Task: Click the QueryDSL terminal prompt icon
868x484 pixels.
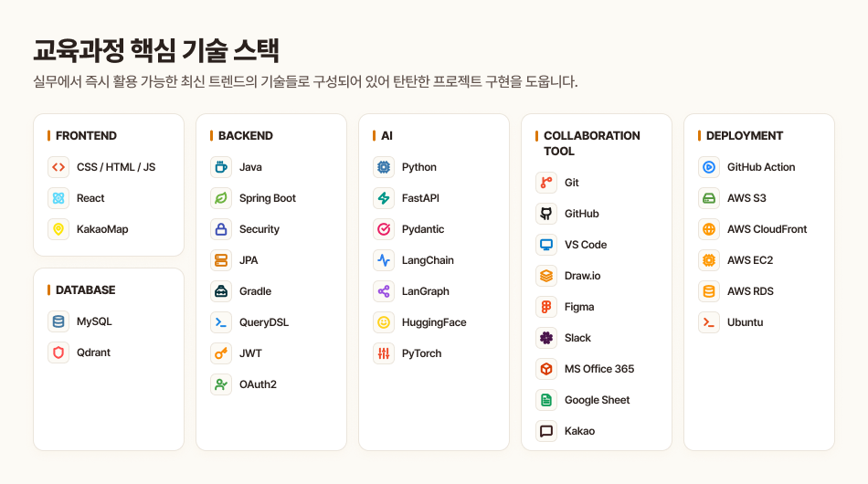Action: (221, 322)
